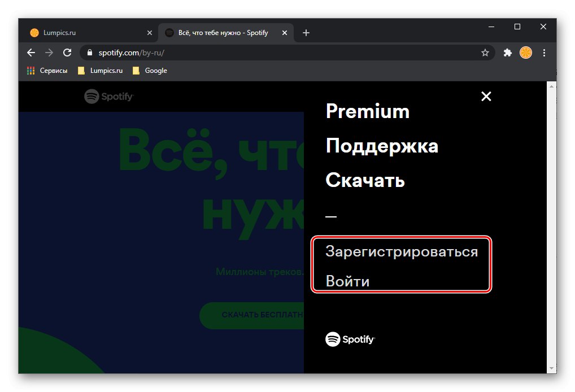Click the Зарегистрироваться link

(402, 252)
